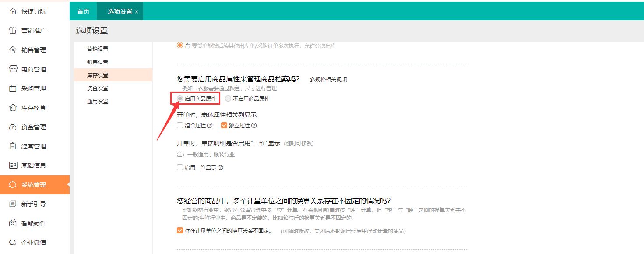Switch to the 首页 tab
Image resolution: width=644 pixels, height=254 pixels.
(x=83, y=11)
